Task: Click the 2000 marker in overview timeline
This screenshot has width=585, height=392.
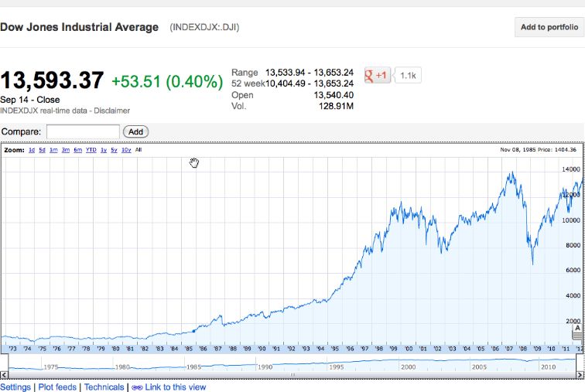Action: tap(408, 367)
